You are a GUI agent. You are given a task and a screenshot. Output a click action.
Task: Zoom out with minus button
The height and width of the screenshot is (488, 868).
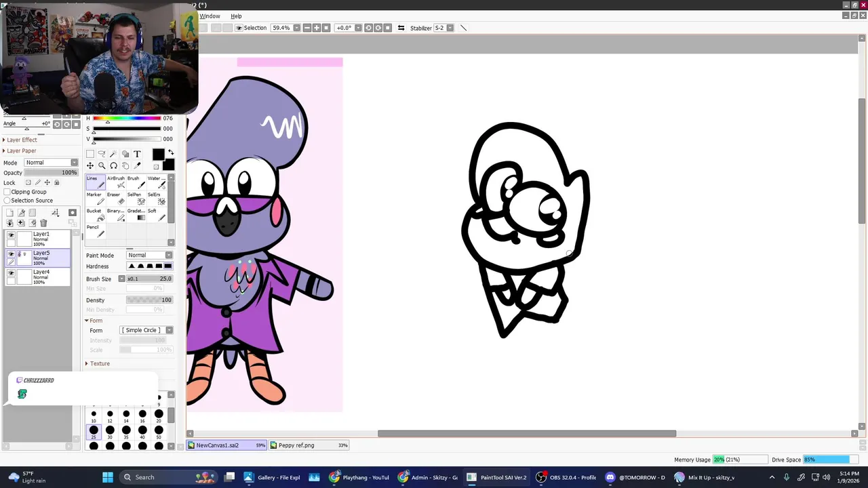click(307, 28)
